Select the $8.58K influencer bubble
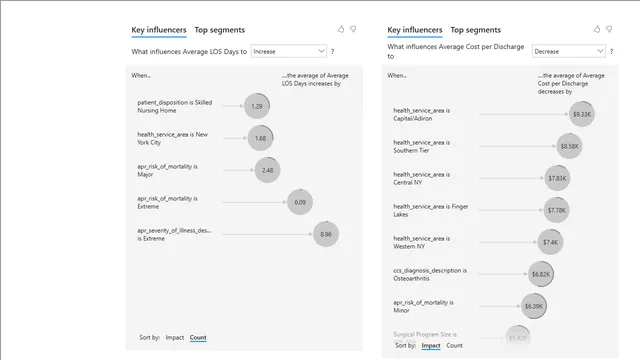 tap(569, 146)
